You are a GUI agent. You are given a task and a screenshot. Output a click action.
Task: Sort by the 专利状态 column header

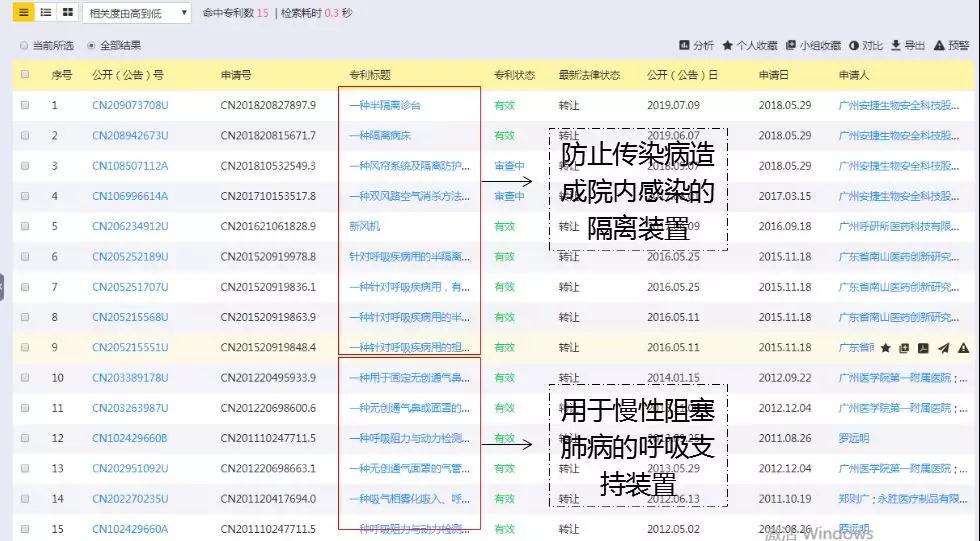(x=514, y=75)
